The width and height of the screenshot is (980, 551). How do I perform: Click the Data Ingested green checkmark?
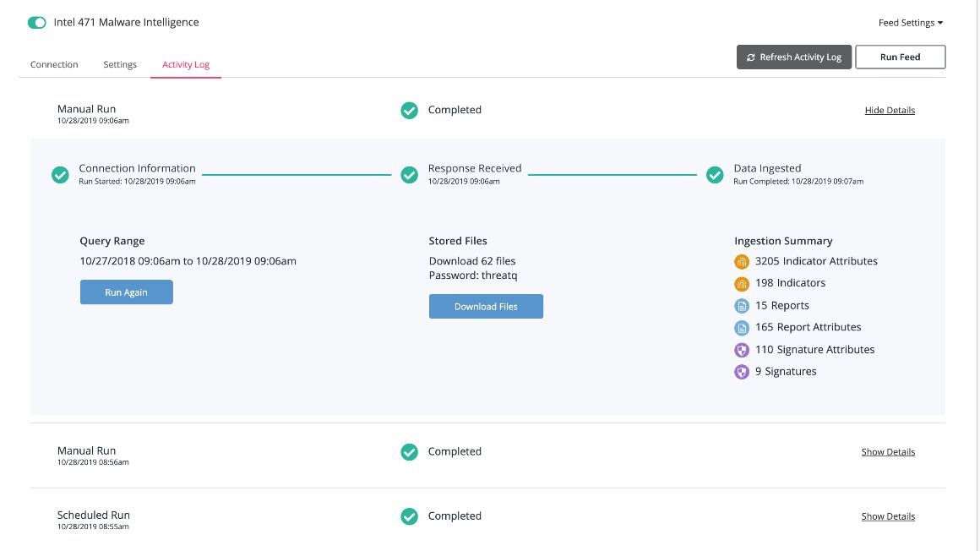click(715, 175)
